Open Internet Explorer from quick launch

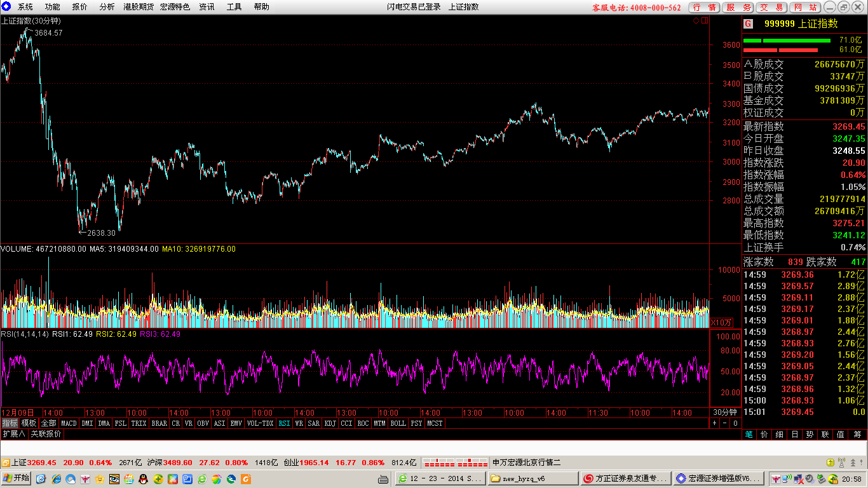tap(57, 478)
